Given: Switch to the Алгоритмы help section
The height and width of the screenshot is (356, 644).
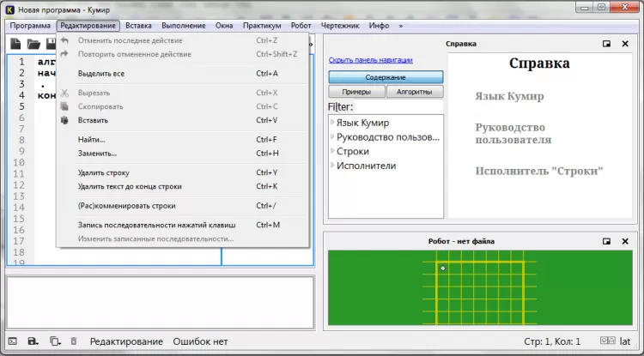Looking at the screenshot, I should [415, 92].
